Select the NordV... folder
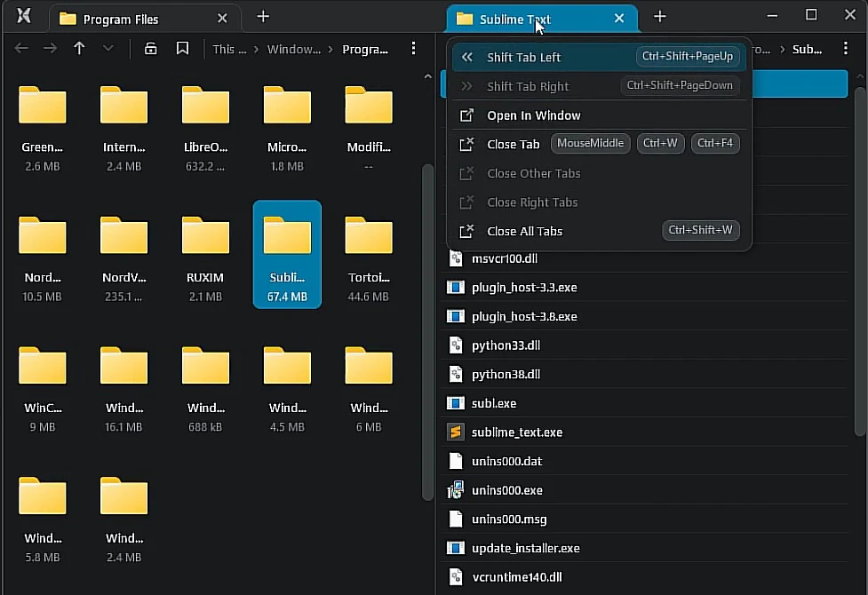This screenshot has height=595, width=868. click(124, 255)
